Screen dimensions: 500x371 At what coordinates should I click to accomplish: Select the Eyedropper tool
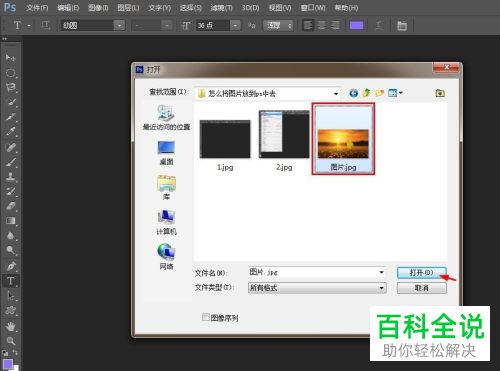pos(10,131)
